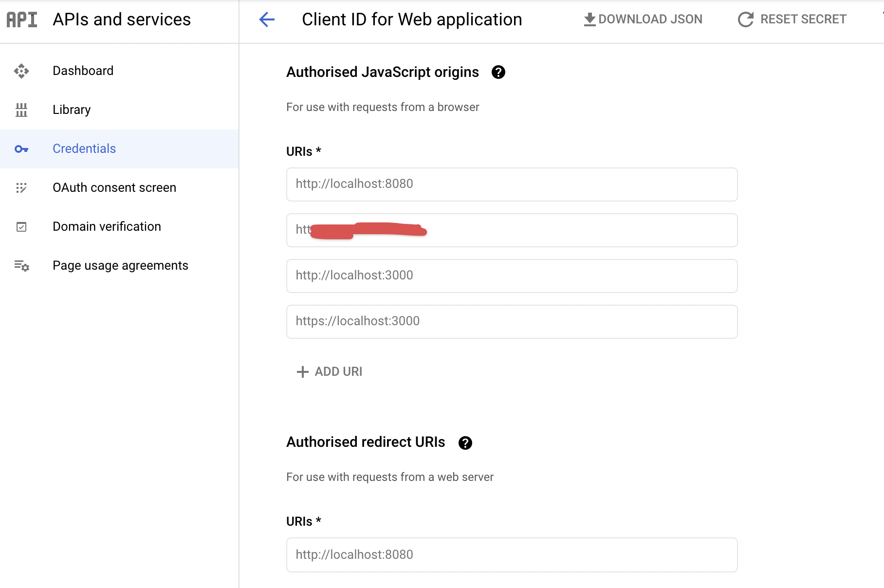This screenshot has width=884, height=588.
Task: Click the Dashboard sidebar icon
Action: tap(21, 71)
